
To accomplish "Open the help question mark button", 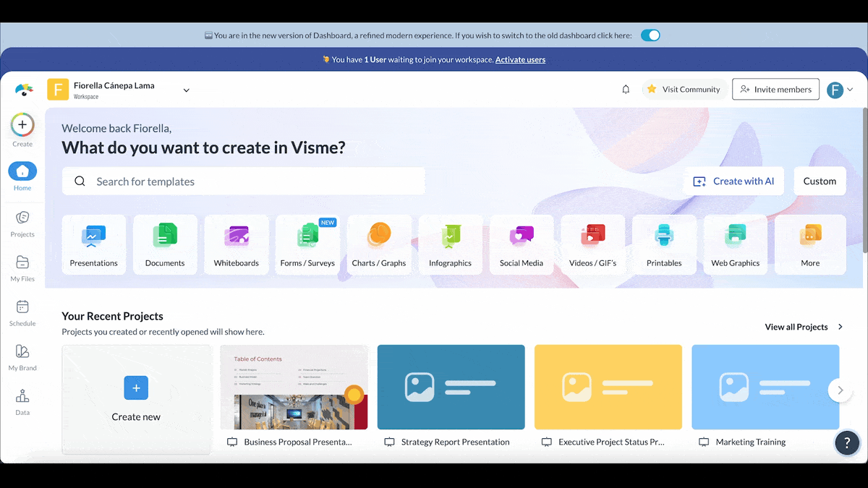I will click(847, 442).
